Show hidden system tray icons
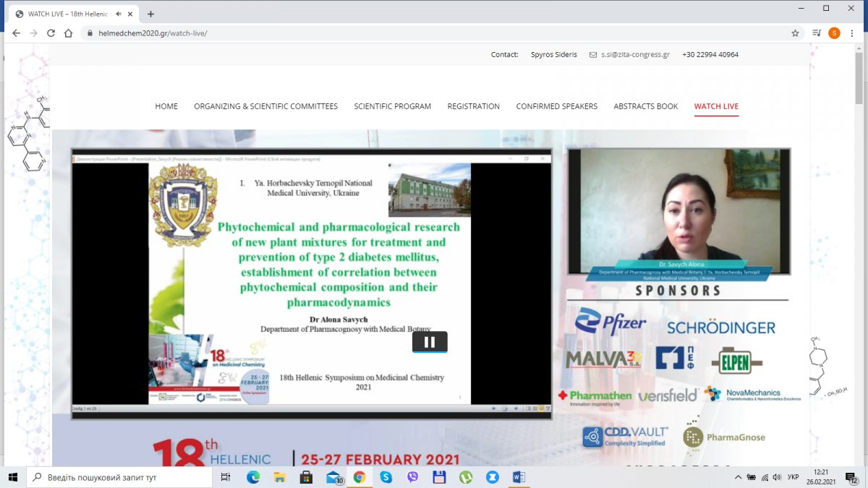Viewport: 868px width, 488px height. tap(738, 477)
